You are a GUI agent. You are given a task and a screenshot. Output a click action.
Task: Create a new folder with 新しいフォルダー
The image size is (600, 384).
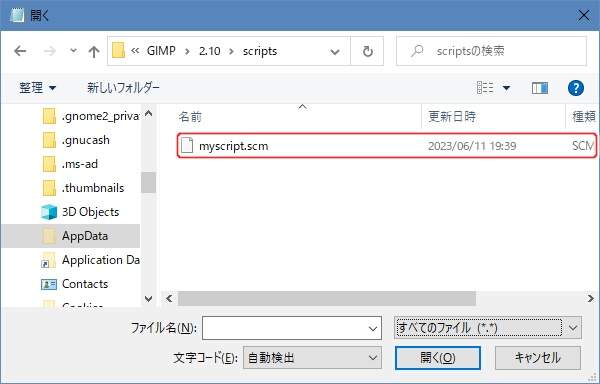[123, 88]
